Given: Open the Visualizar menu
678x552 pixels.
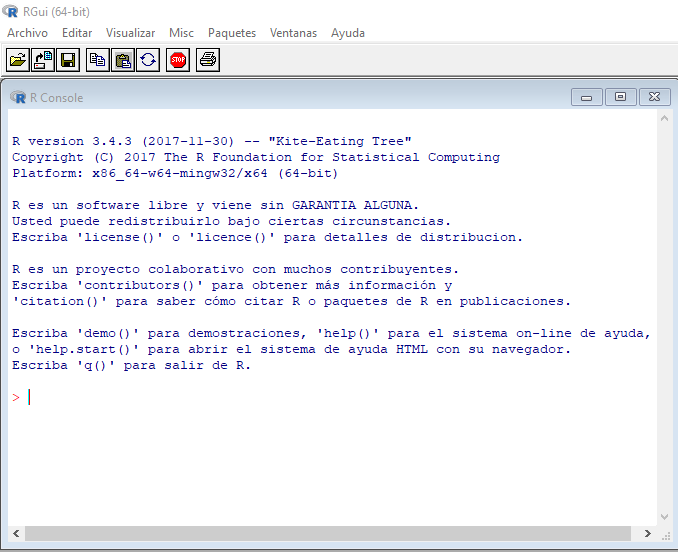Looking at the screenshot, I should (130, 33).
